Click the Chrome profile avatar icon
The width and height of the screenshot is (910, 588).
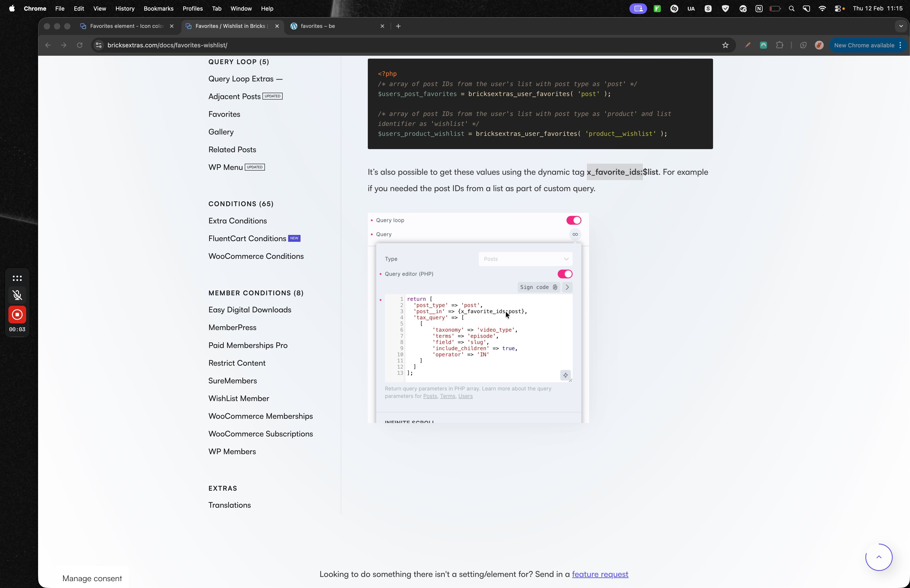tap(819, 45)
